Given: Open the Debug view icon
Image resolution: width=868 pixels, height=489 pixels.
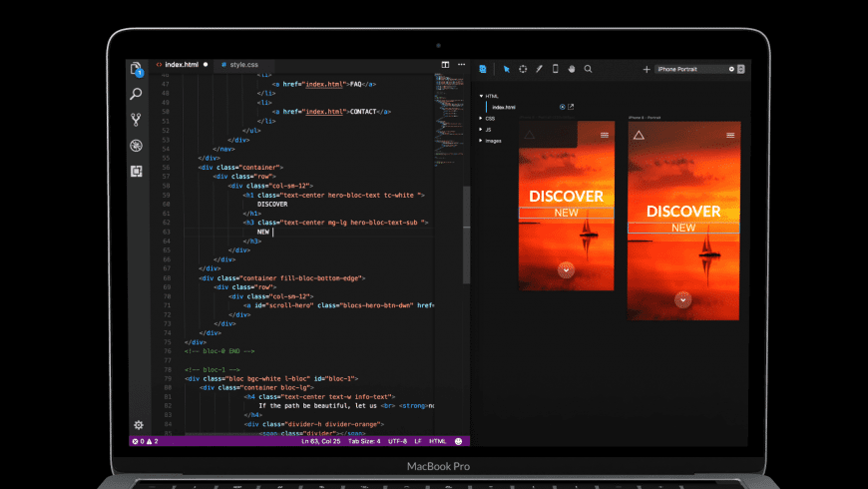Looking at the screenshot, I should (x=137, y=146).
